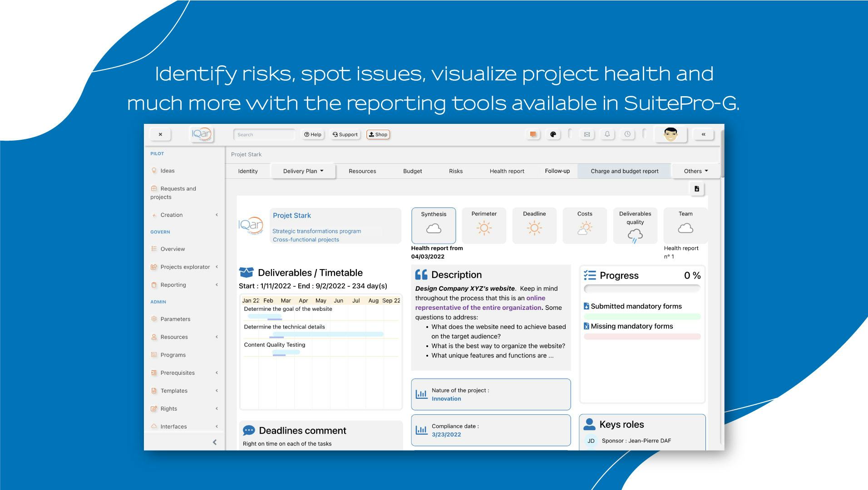Click the notifications bell icon
868x490 pixels.
click(x=607, y=134)
